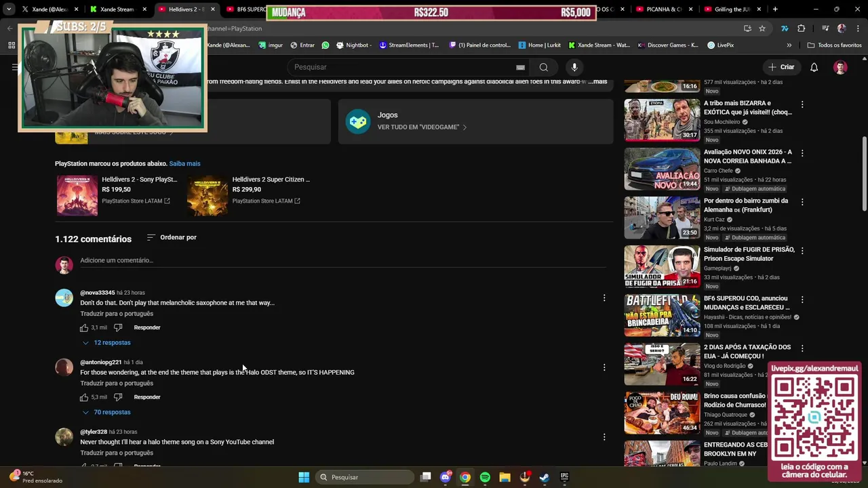Click the Saiba mais link
The image size is (868, 488).
184,163
